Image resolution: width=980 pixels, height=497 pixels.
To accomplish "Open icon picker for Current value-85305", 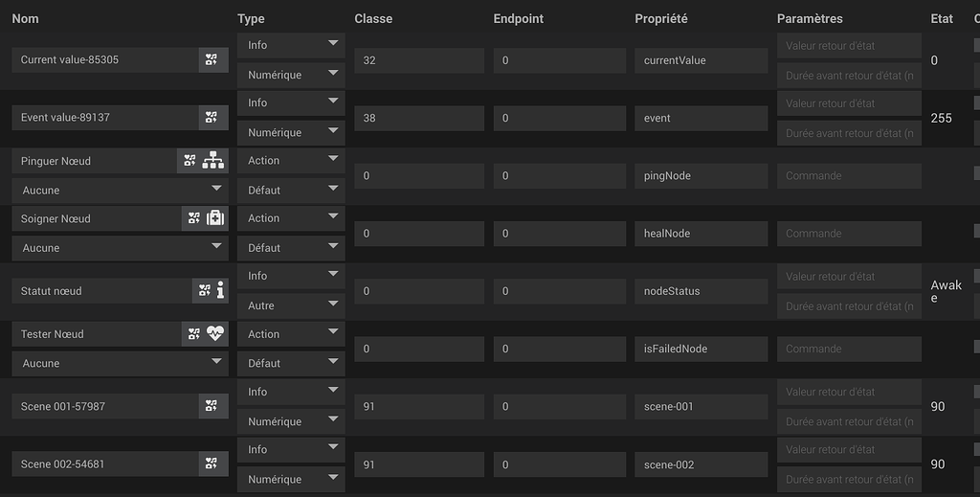I will (212, 60).
